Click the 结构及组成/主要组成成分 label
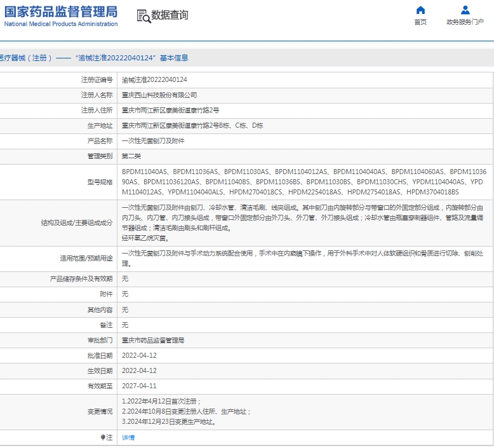 coord(77,223)
